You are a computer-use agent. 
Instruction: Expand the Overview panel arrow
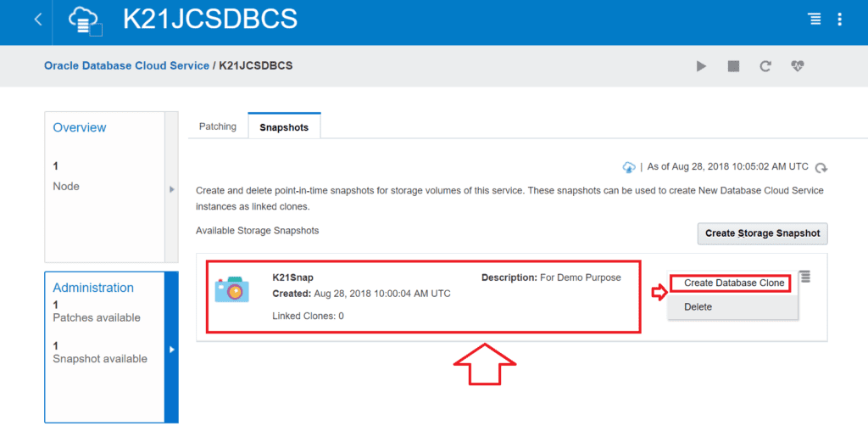(171, 189)
